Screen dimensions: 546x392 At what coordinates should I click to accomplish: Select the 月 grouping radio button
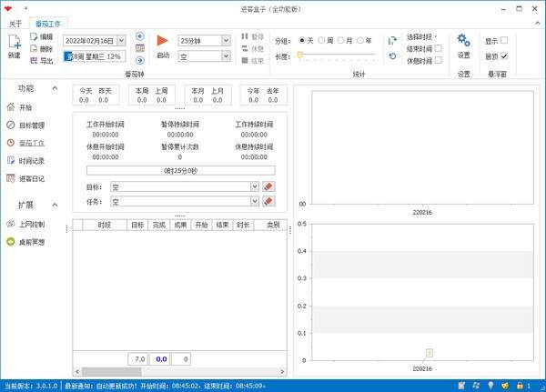(342, 41)
